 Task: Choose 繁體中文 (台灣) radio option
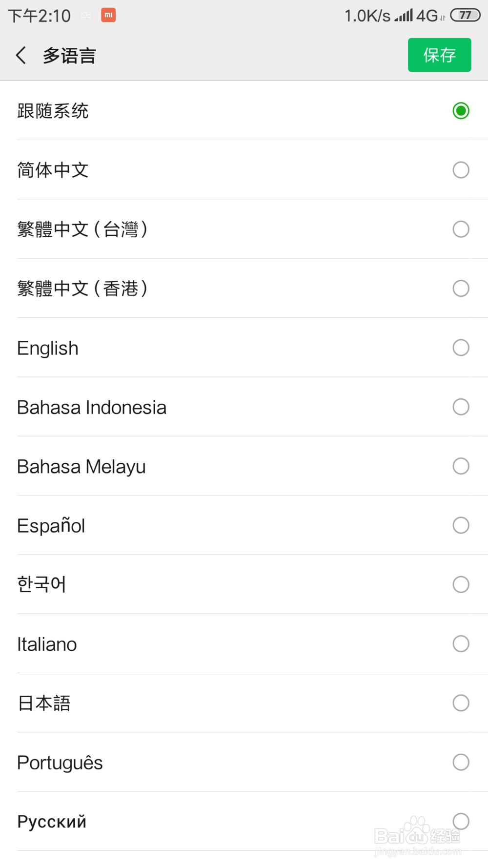(x=461, y=229)
